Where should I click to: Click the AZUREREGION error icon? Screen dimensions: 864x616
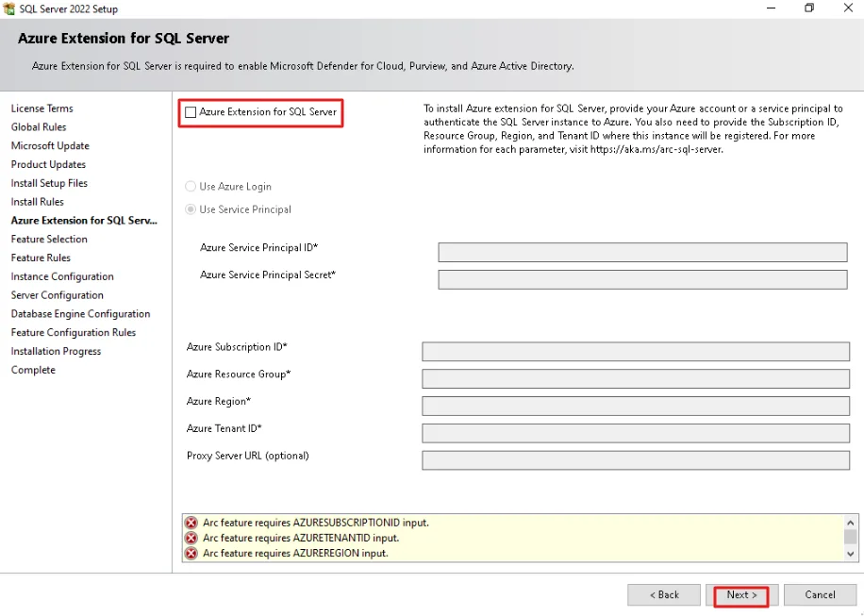(191, 553)
